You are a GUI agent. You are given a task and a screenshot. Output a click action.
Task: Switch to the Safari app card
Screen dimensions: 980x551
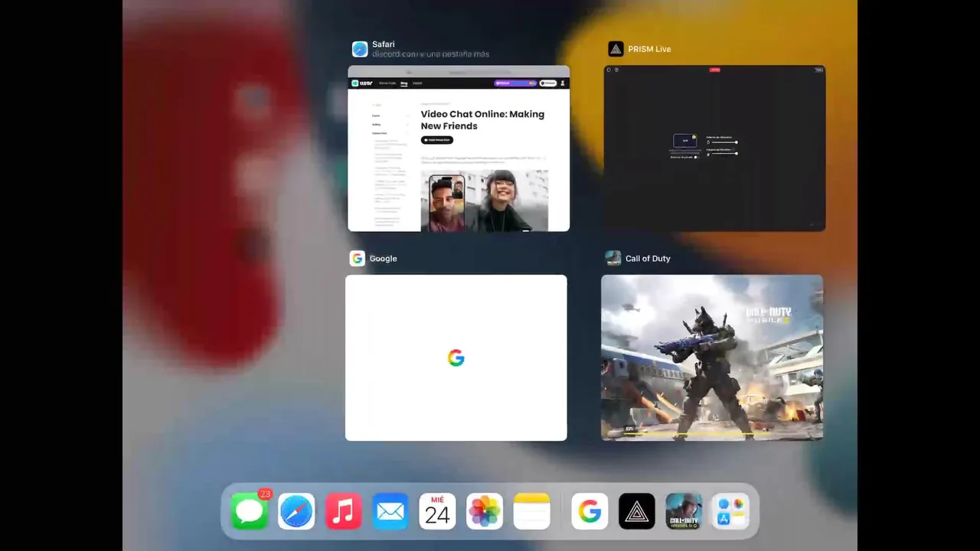coord(459,148)
